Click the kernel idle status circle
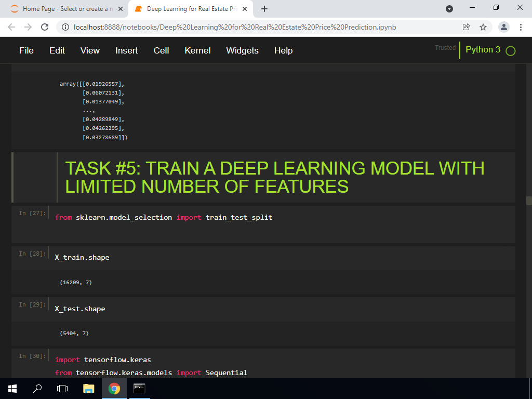 510,51
